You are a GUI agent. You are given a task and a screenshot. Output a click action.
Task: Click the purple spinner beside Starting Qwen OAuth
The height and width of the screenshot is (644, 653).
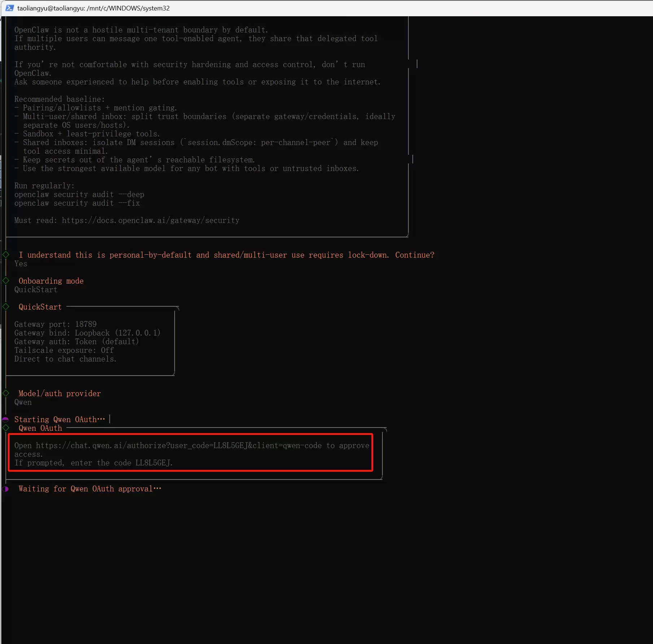tap(5, 419)
